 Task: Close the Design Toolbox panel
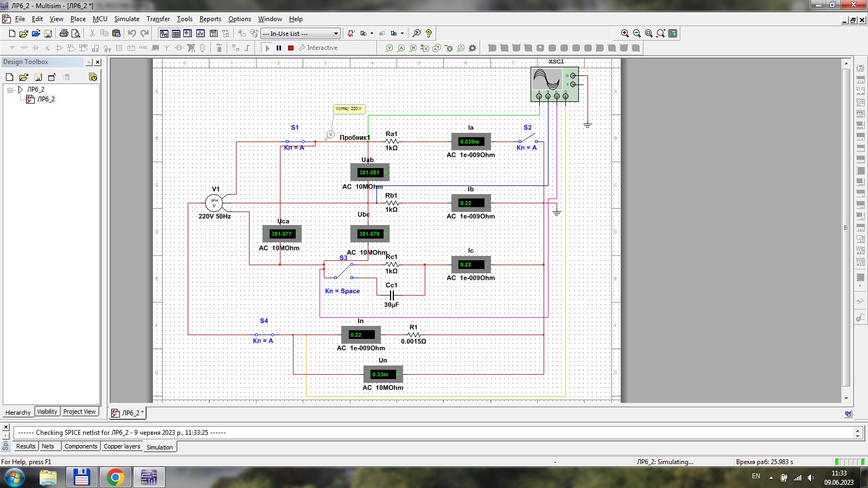(x=98, y=62)
